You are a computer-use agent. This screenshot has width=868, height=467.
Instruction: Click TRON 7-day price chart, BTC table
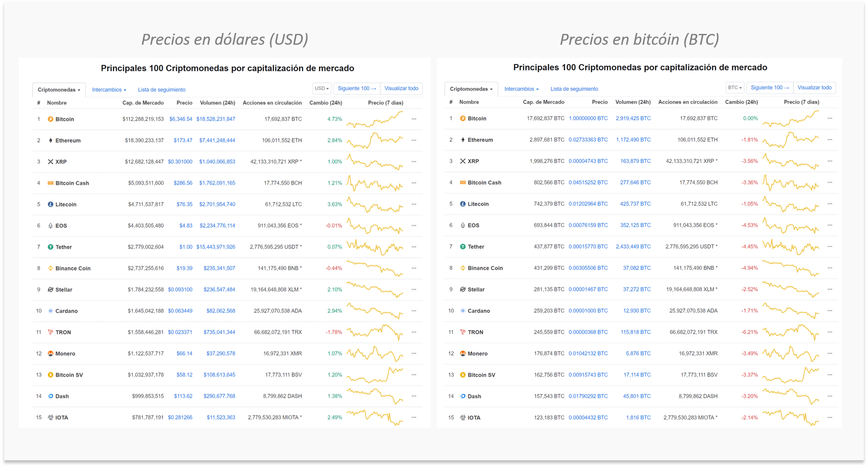coord(791,332)
